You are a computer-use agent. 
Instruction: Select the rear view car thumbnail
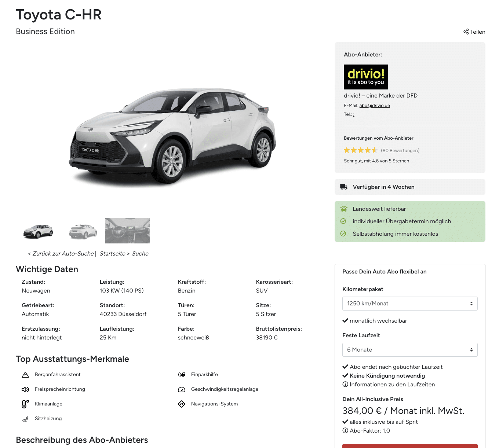tap(83, 231)
